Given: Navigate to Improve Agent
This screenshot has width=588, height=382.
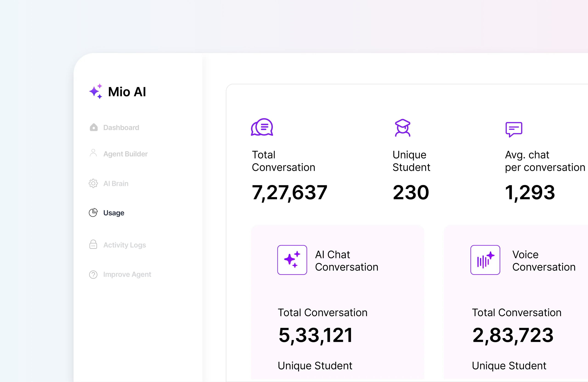Looking at the screenshot, I should [127, 274].
